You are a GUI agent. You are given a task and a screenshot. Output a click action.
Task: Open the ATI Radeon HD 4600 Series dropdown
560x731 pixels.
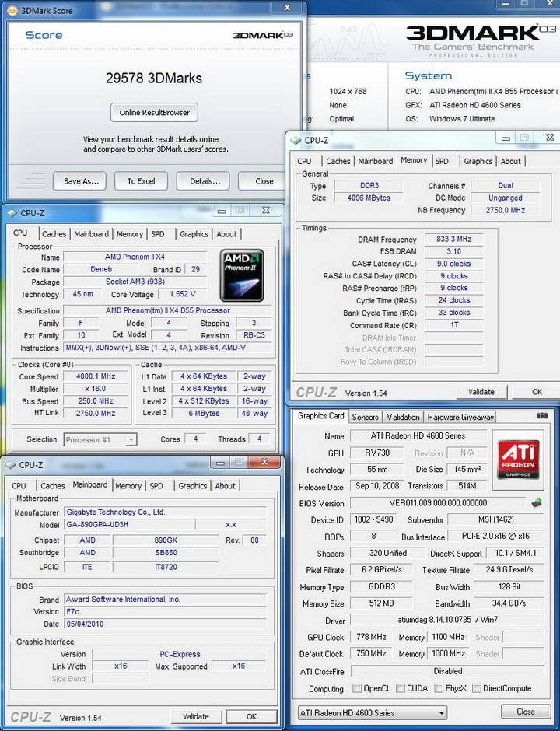[373, 712]
